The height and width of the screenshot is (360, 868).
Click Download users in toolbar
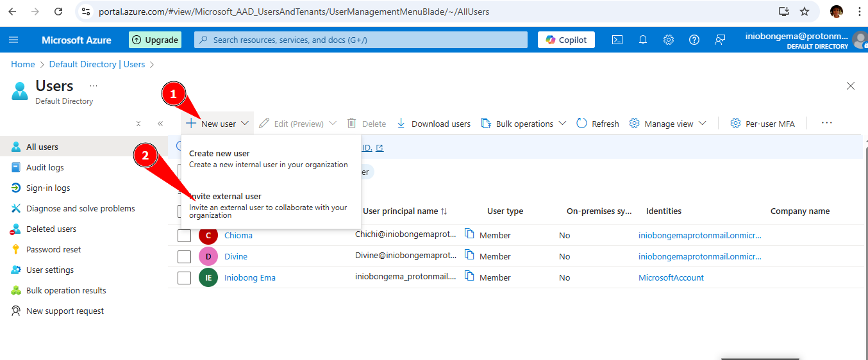[x=433, y=124]
